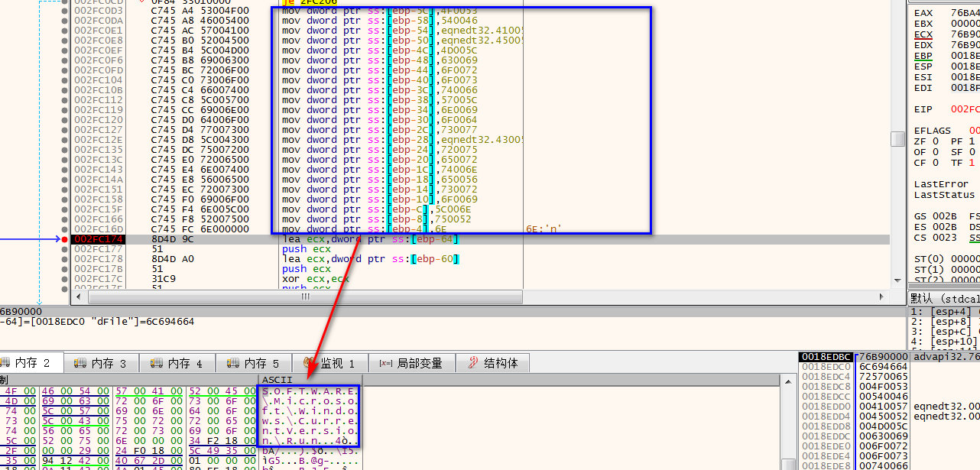Viewport: 980px width, 470px height.
Task: Toggle breakpoint dot next to address 002FC177
Action: pyautogui.click(x=64, y=249)
